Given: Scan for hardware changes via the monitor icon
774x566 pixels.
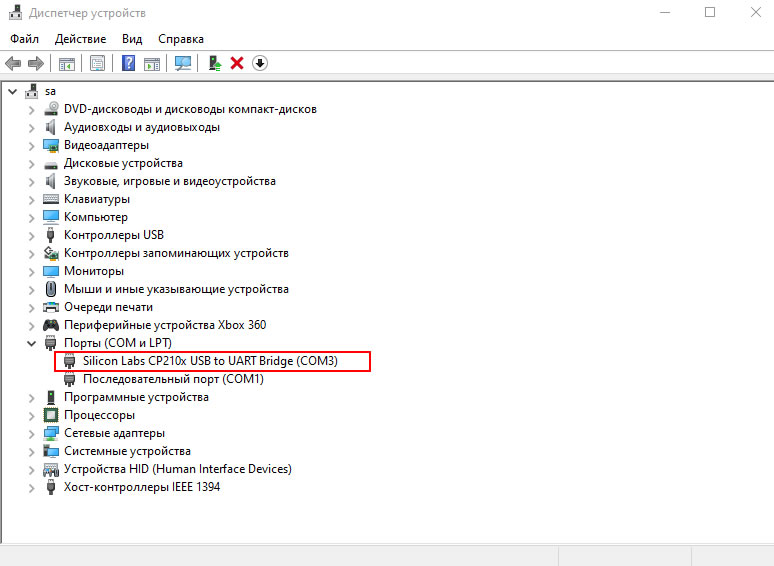Looking at the screenshot, I should tap(183, 63).
